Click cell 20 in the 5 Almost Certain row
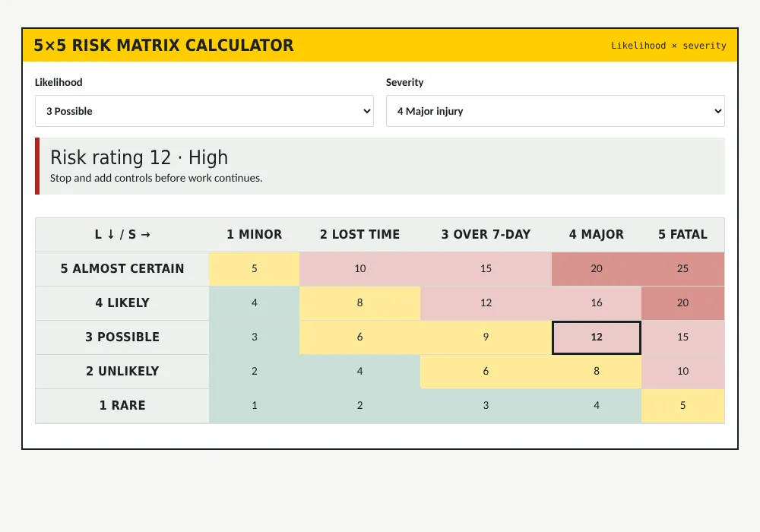 tap(596, 269)
